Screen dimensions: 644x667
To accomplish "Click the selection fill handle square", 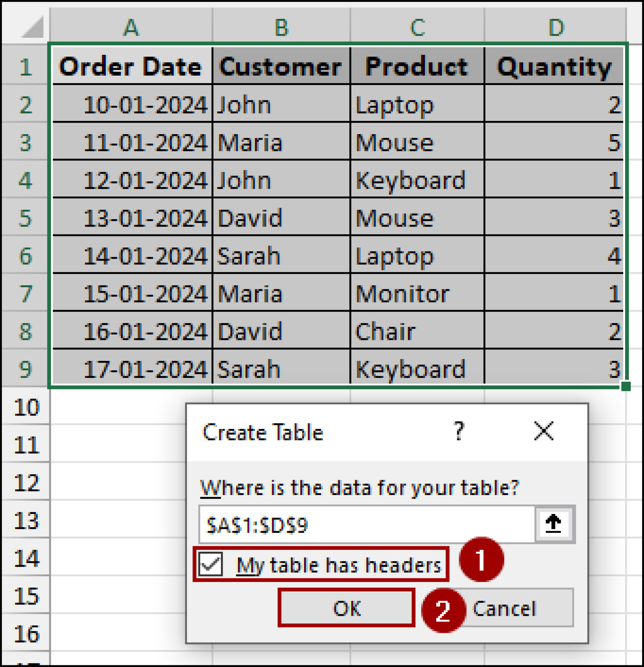I will pyautogui.click(x=626, y=386).
